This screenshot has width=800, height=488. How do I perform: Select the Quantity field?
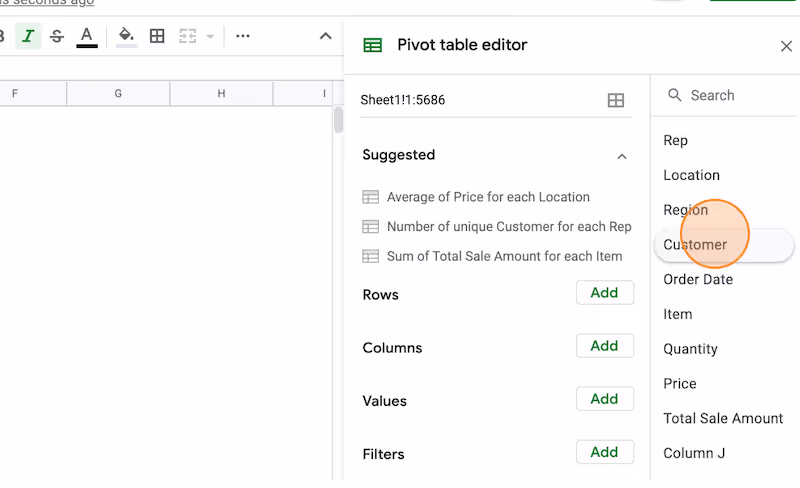click(x=690, y=349)
